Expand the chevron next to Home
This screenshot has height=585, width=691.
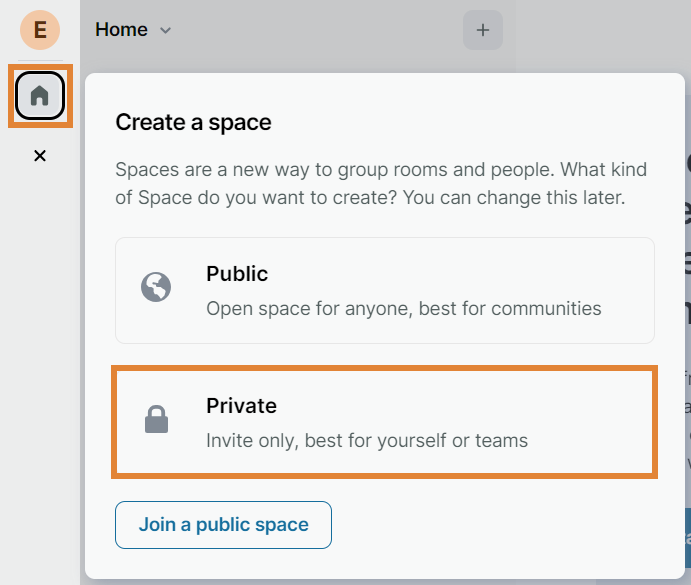pyautogui.click(x=166, y=31)
